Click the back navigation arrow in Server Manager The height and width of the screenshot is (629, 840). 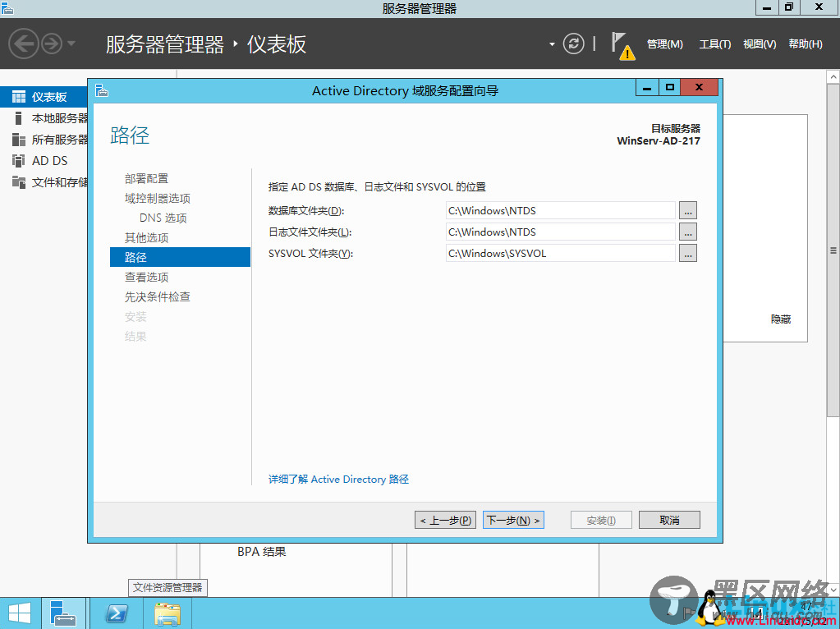pos(23,44)
